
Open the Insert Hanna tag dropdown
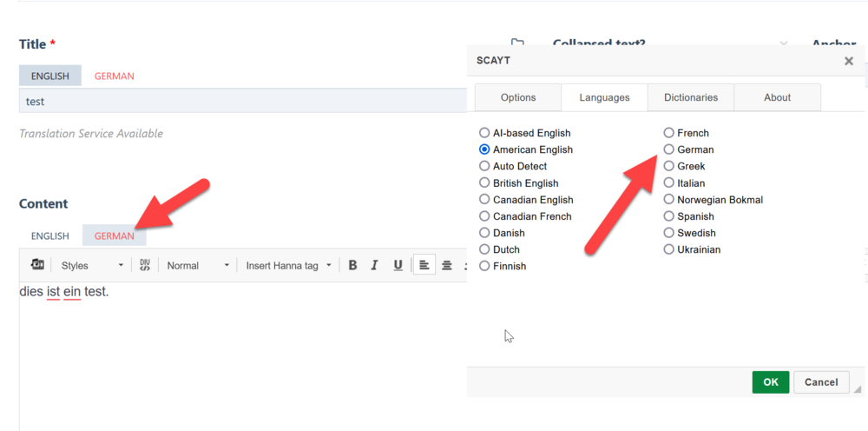tap(289, 266)
